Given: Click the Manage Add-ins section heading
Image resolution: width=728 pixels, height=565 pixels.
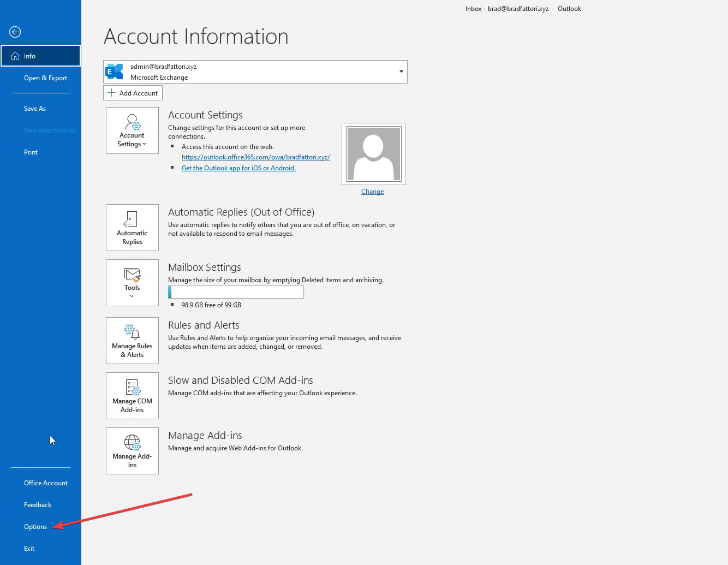Looking at the screenshot, I should click(205, 436).
